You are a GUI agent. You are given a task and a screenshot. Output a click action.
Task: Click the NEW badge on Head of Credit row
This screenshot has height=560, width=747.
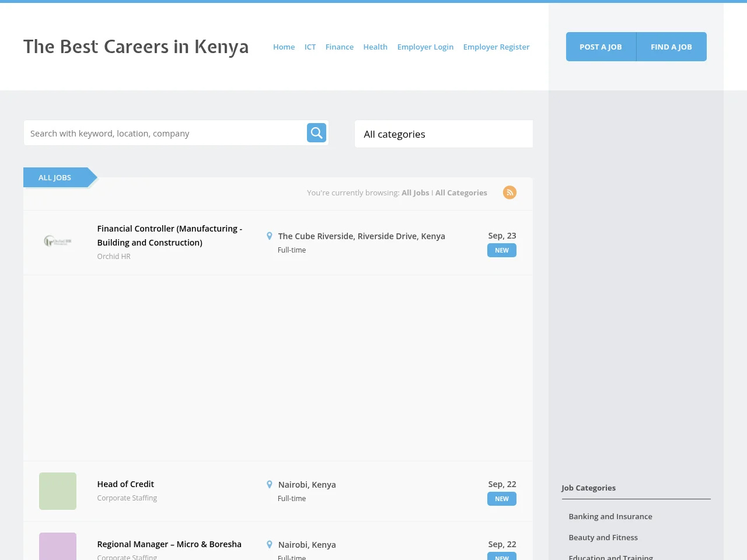click(502, 499)
